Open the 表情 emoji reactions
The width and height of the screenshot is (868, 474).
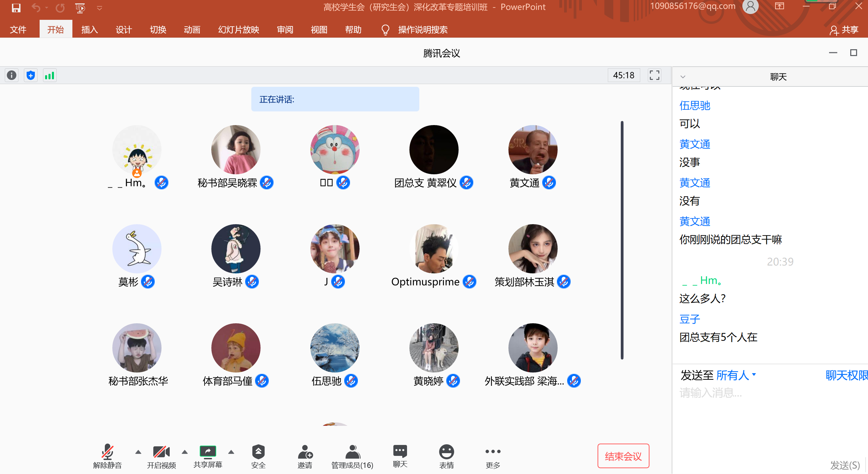tap(447, 456)
